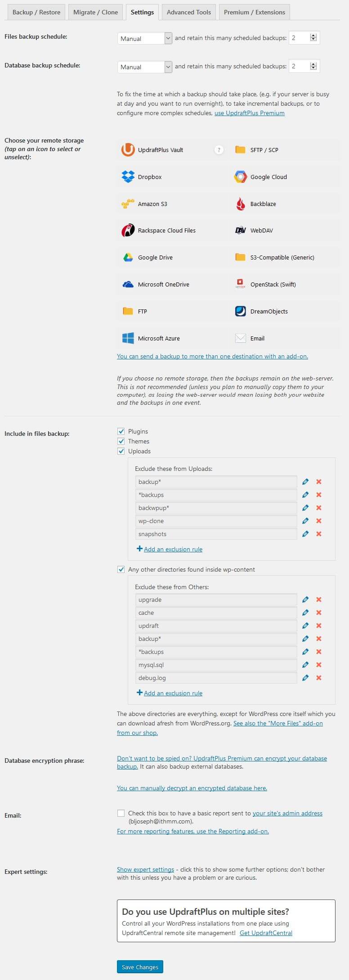Open manually decrypt database link
The height and width of the screenshot is (980, 349).
(x=192, y=788)
